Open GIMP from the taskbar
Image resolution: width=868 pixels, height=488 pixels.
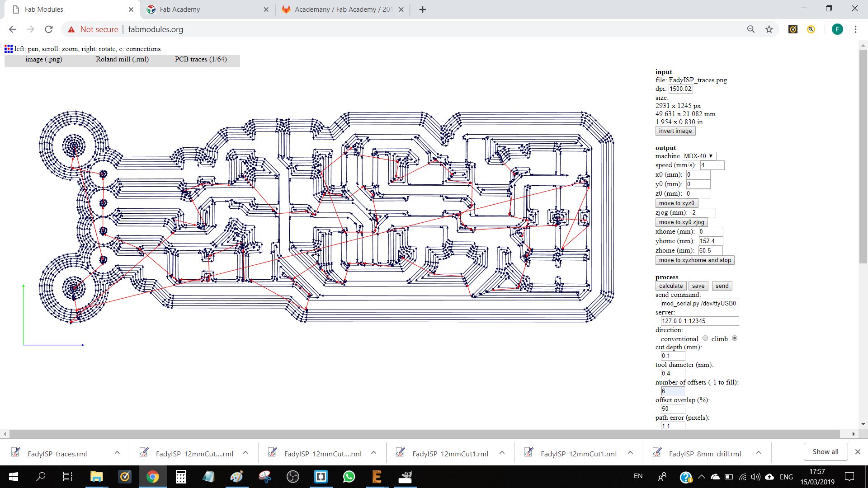pyautogui.click(x=405, y=477)
